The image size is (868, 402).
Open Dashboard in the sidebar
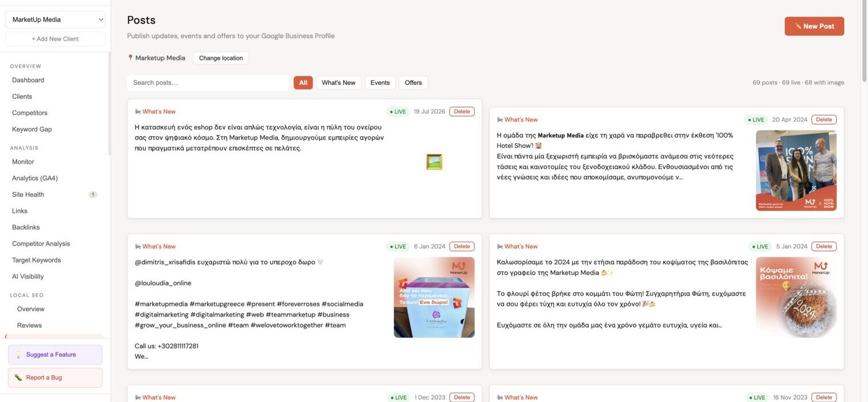(28, 80)
